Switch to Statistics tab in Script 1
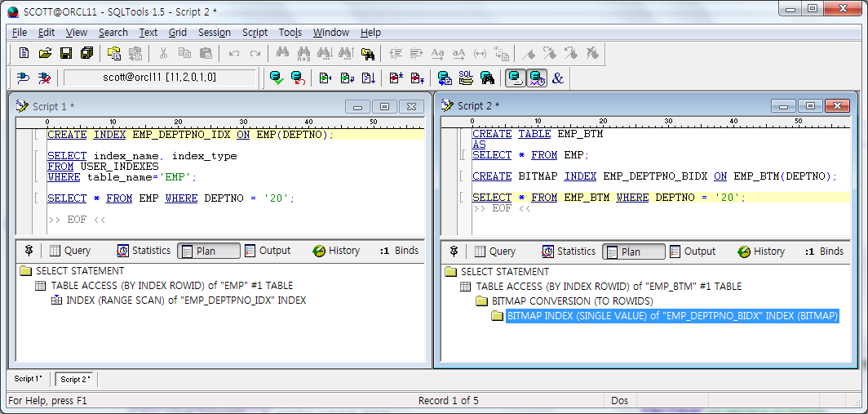The height and width of the screenshot is (414, 868). [144, 251]
